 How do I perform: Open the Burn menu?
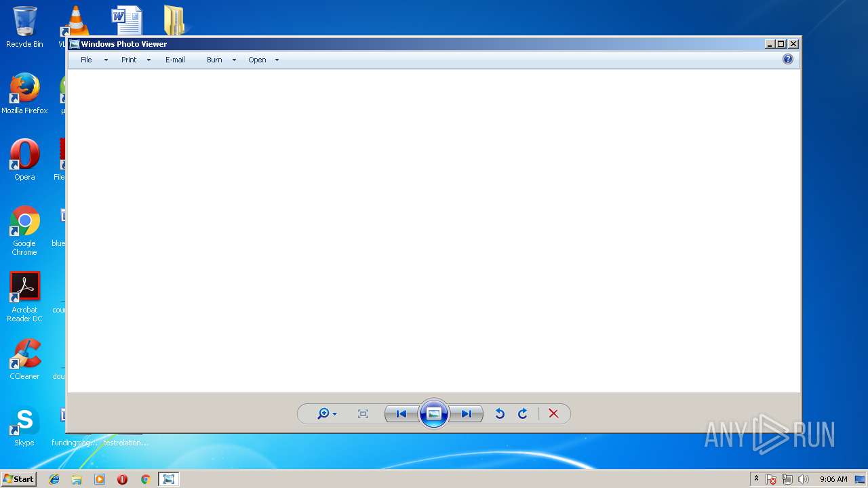click(214, 60)
